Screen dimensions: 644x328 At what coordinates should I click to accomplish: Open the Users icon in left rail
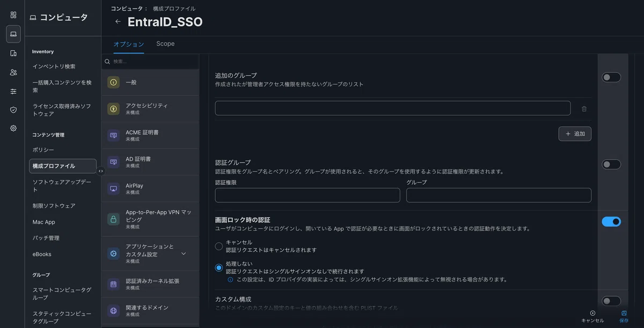(13, 72)
